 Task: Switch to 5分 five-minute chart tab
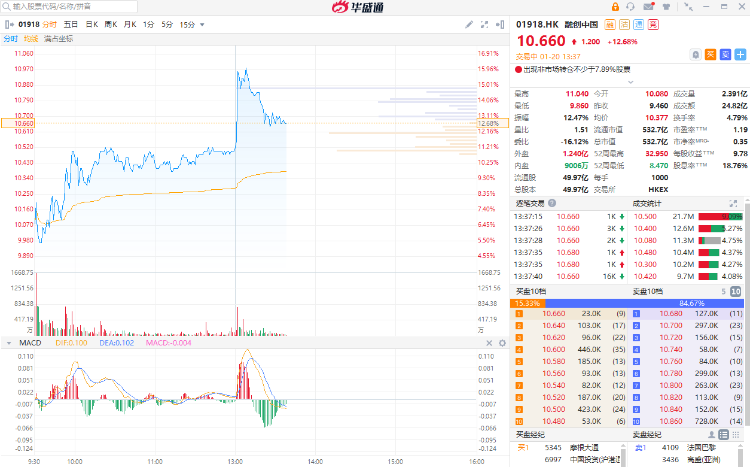pyautogui.click(x=167, y=24)
